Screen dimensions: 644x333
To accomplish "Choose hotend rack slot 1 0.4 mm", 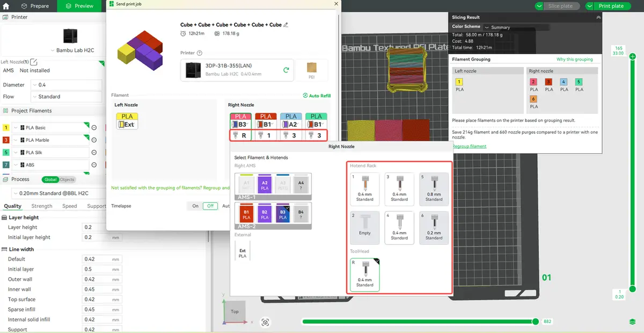I will tap(365, 189).
